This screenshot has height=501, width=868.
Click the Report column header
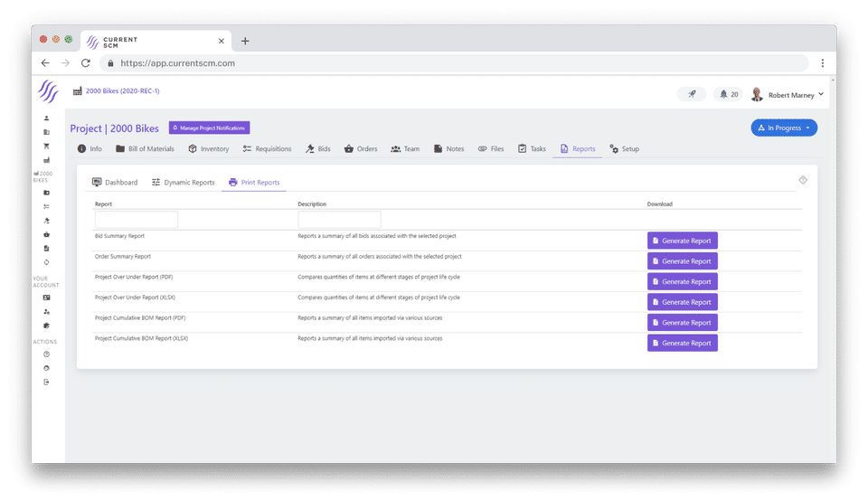coord(103,204)
